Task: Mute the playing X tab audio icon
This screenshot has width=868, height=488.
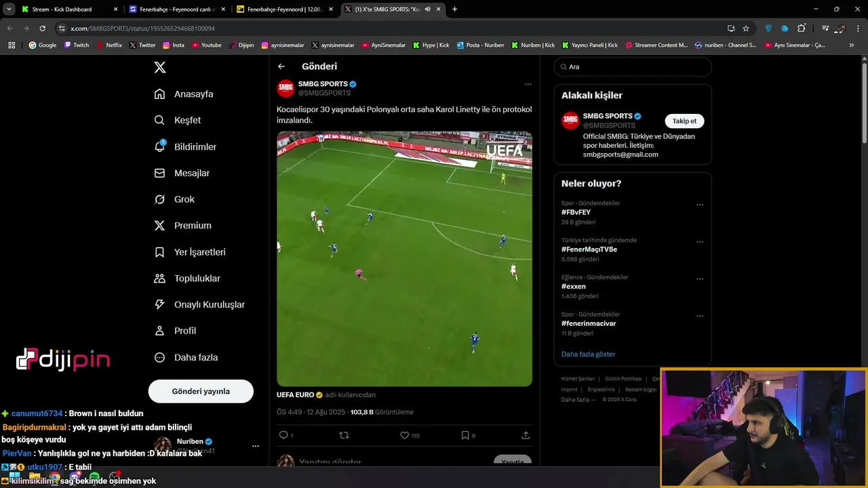Action: coord(428,9)
